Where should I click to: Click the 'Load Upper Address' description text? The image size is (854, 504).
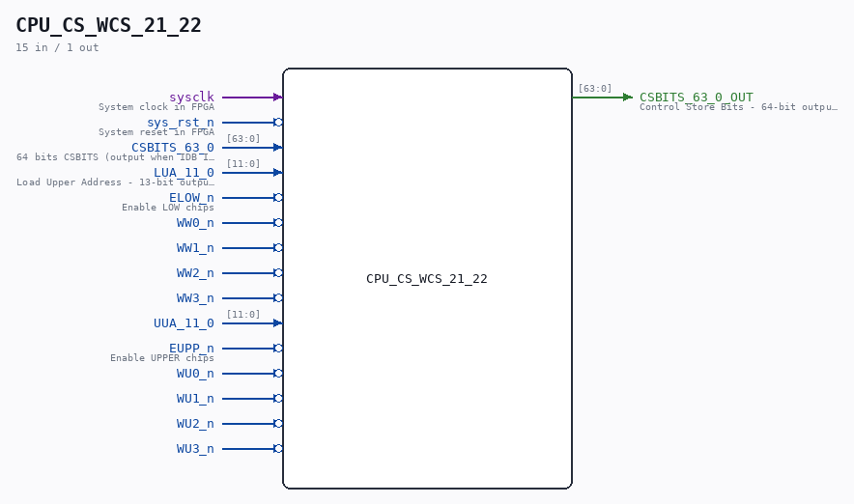tap(116, 182)
